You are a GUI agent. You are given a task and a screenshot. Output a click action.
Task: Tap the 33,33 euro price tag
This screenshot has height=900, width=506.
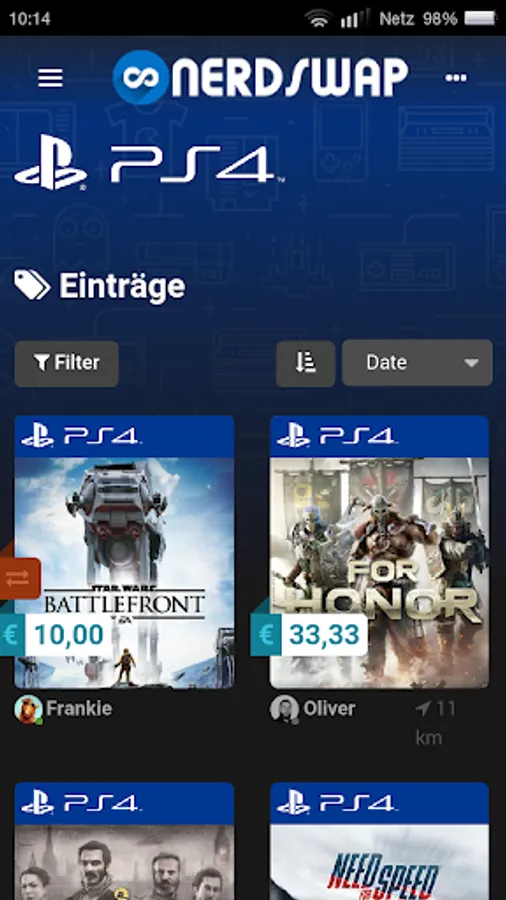click(x=309, y=635)
